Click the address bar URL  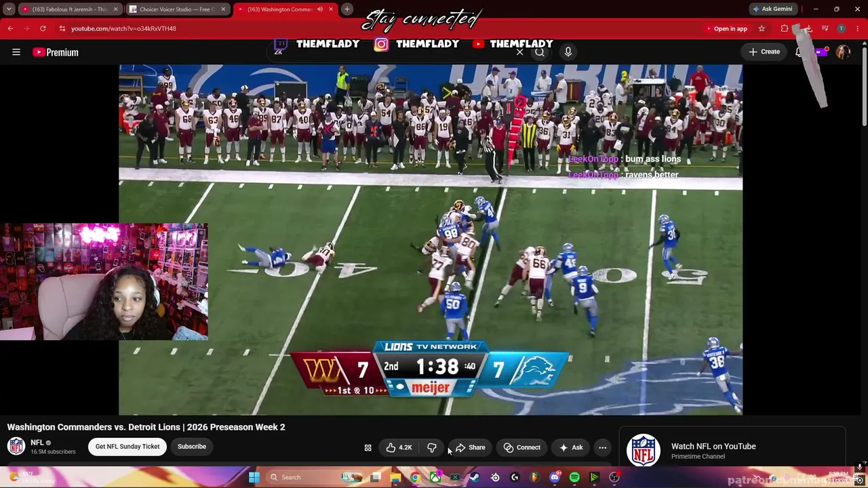tap(123, 28)
